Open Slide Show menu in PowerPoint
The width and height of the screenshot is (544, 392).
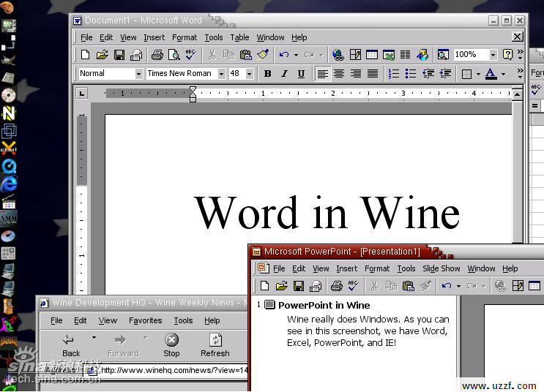(x=441, y=268)
